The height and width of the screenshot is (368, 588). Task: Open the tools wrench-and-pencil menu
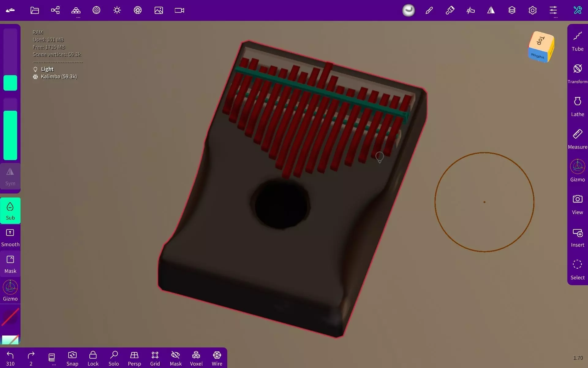point(578,10)
